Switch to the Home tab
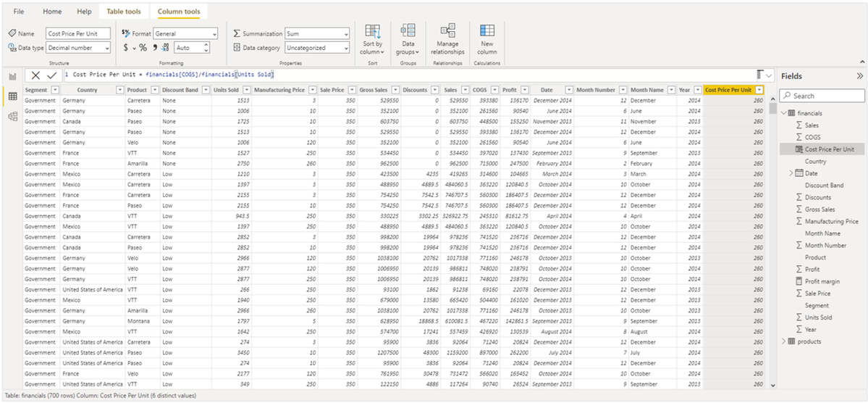This screenshot has height=403, width=868. pyautogui.click(x=52, y=11)
